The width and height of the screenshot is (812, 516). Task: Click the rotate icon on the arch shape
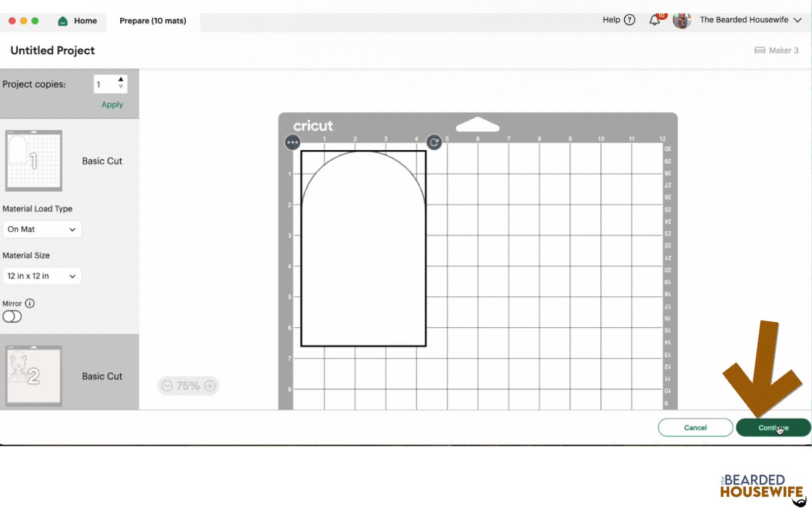[x=434, y=143]
